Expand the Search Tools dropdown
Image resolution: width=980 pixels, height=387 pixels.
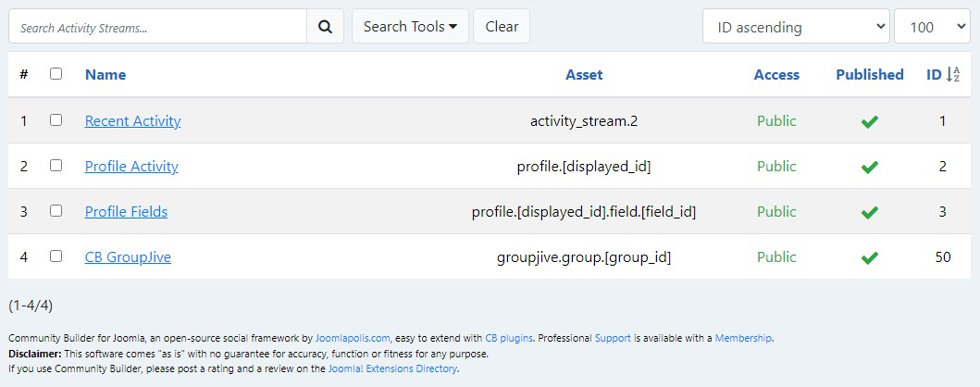click(410, 26)
